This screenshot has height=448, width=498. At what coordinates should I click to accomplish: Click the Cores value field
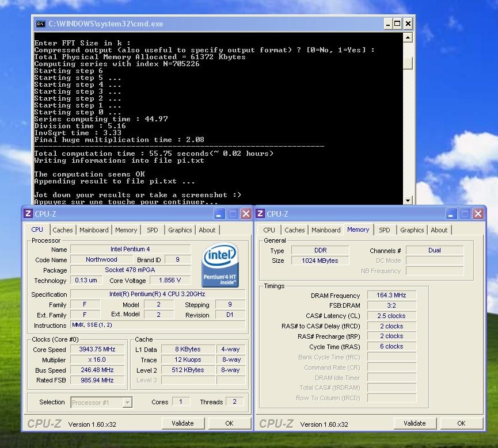tap(181, 401)
